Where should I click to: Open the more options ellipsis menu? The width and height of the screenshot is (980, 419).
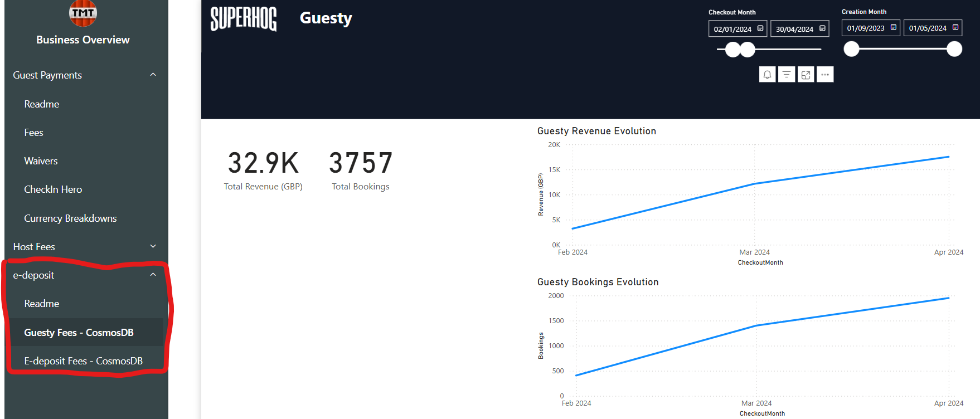[x=825, y=75]
